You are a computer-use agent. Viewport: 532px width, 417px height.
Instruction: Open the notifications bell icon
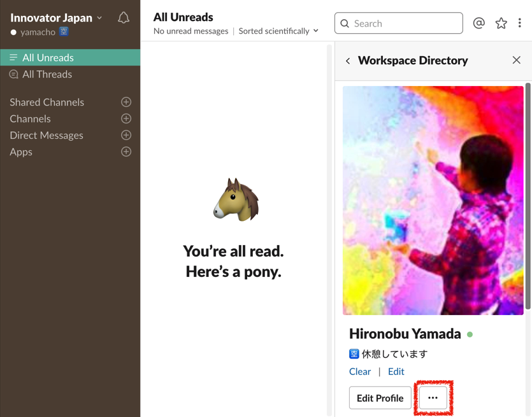124,18
